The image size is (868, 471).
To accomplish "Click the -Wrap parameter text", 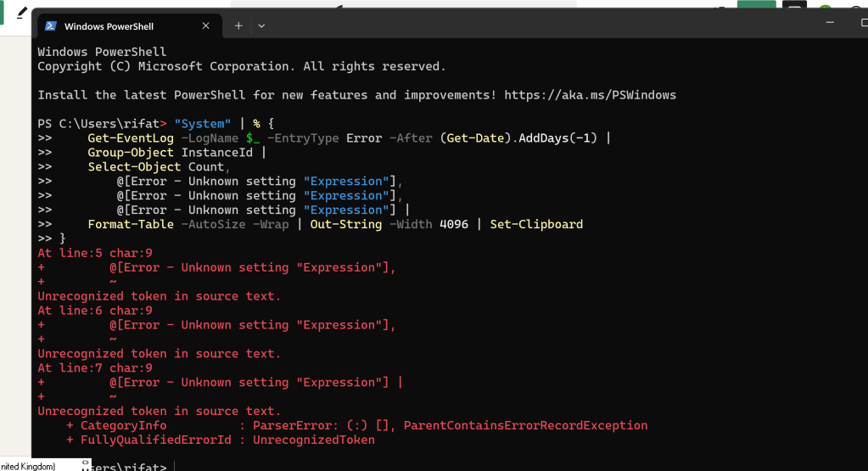I will point(271,224).
